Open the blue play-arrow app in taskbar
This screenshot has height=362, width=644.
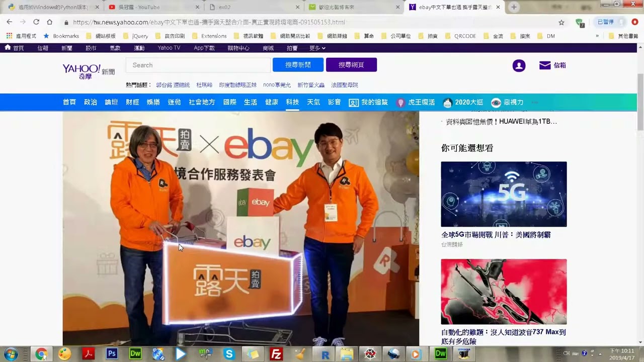(x=180, y=354)
